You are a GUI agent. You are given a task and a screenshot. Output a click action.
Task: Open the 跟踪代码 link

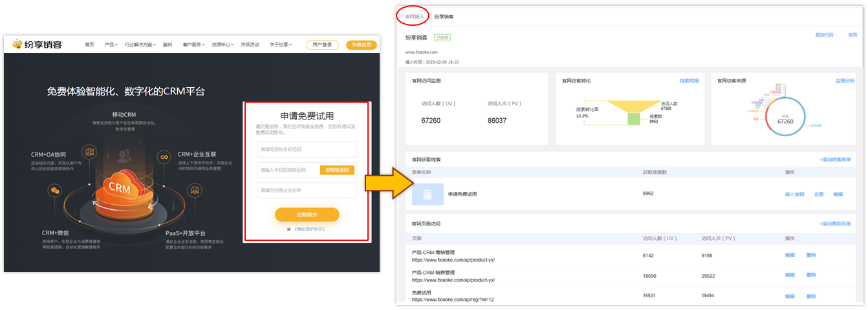[825, 35]
